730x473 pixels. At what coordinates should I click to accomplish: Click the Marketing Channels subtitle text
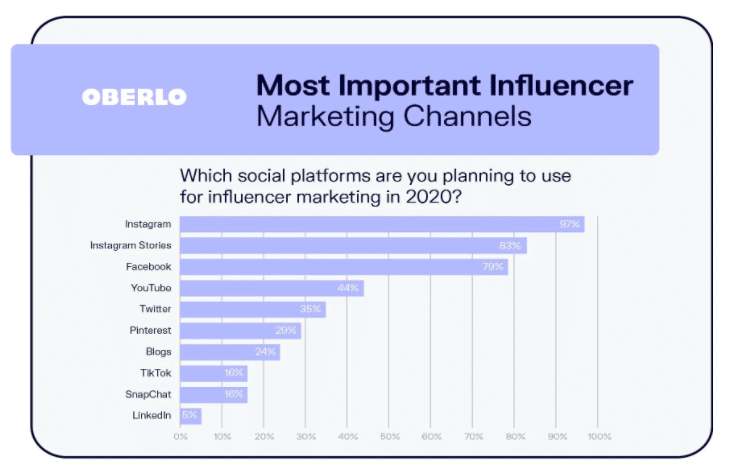click(x=394, y=116)
